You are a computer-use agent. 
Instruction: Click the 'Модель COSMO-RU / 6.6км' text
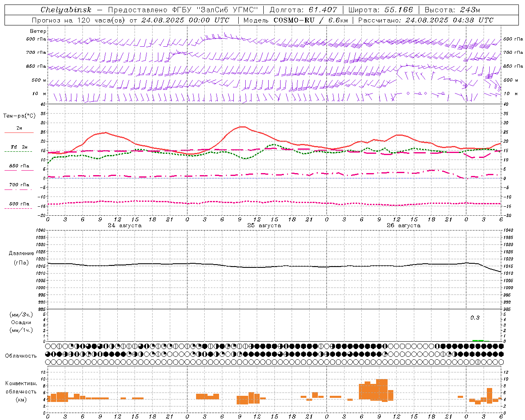[x=296, y=20]
